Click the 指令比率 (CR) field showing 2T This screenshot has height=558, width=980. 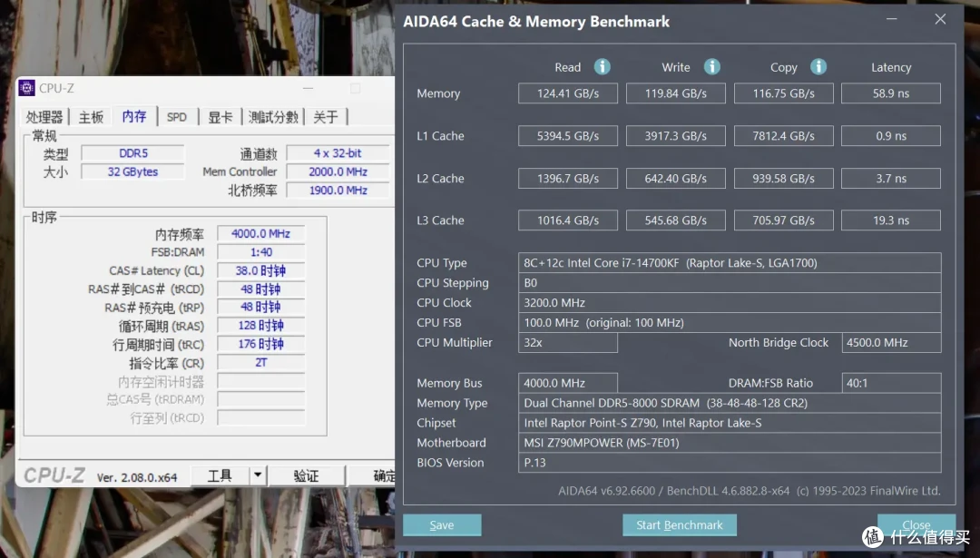pos(261,362)
